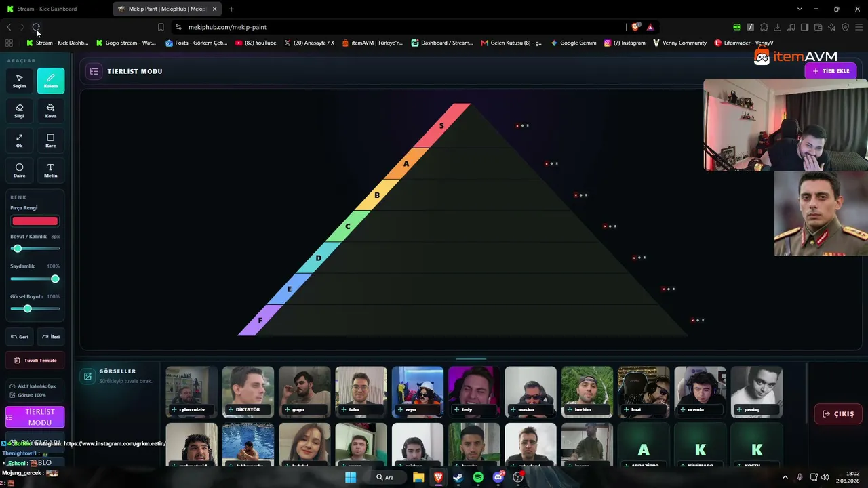Open the Venny Community bookmark
This screenshot has height=488, width=868.
679,43
